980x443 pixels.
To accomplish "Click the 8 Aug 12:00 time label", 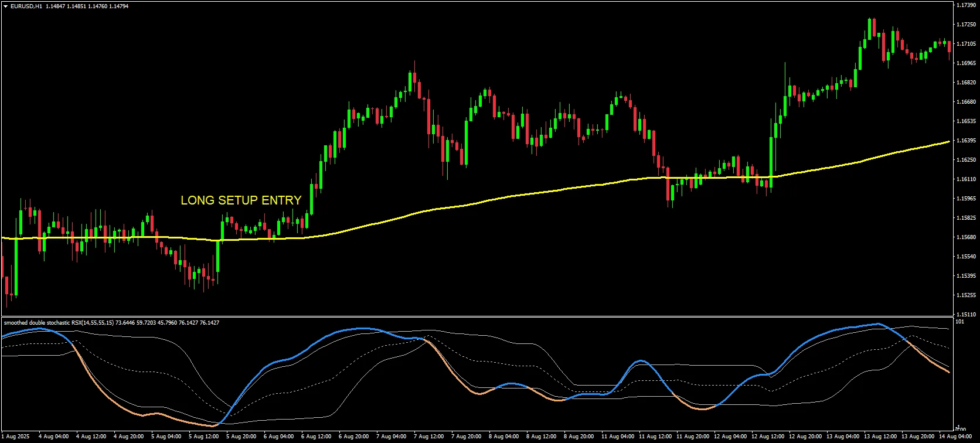I will [x=542, y=437].
